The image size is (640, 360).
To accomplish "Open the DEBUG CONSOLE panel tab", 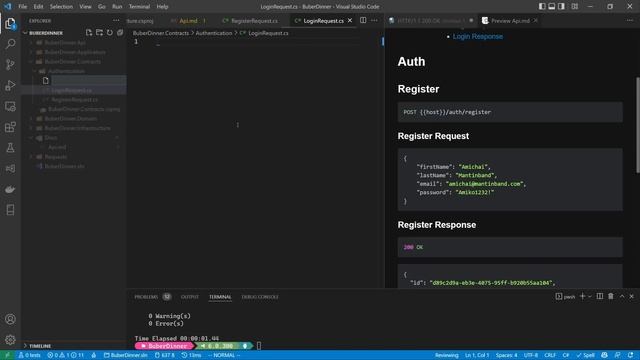I will tap(260, 297).
